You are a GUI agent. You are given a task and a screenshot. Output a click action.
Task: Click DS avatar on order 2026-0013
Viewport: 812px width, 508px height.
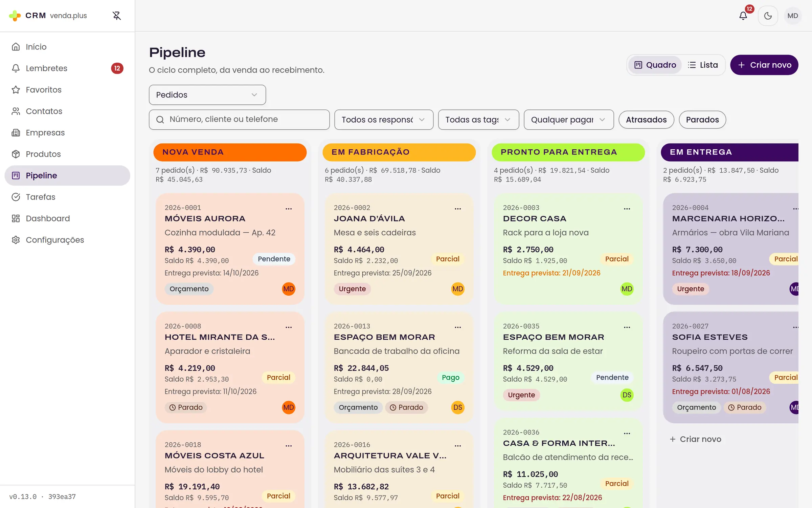[x=458, y=407]
